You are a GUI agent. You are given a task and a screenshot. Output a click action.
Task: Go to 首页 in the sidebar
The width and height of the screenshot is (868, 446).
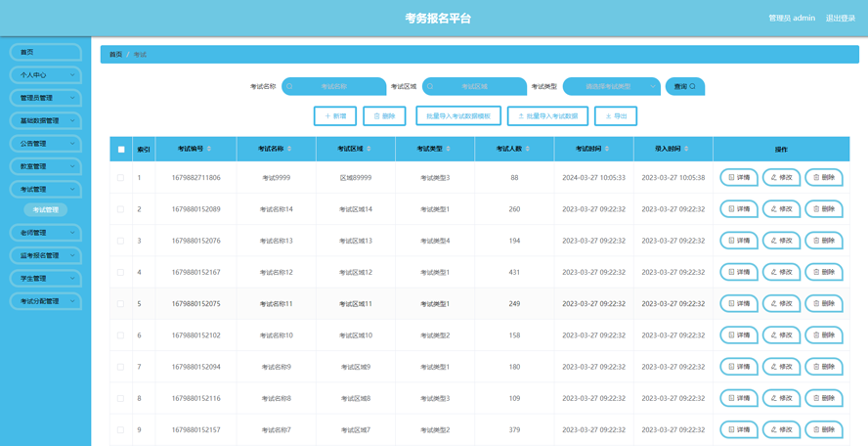tap(45, 52)
